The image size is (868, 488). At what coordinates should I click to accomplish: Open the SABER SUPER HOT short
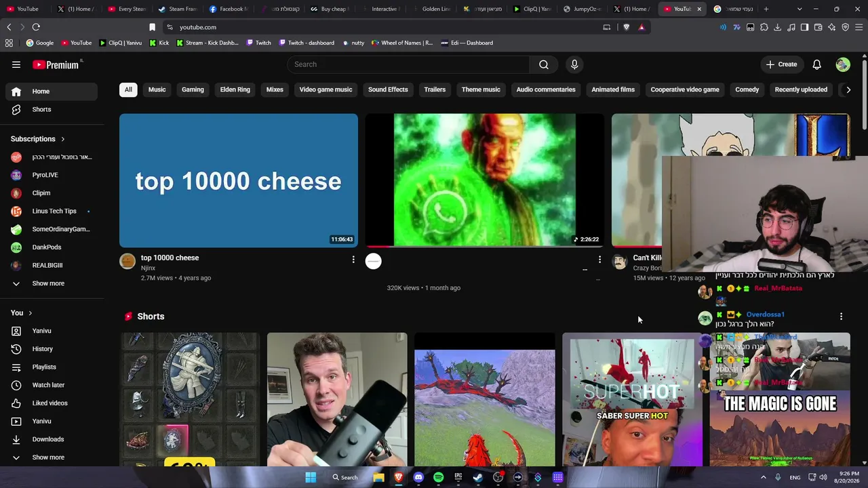click(632, 399)
